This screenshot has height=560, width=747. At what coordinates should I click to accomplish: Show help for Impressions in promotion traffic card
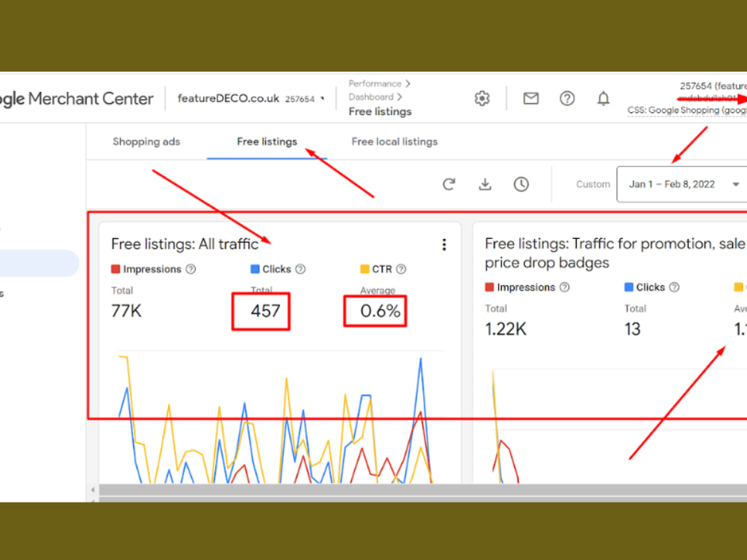click(565, 287)
